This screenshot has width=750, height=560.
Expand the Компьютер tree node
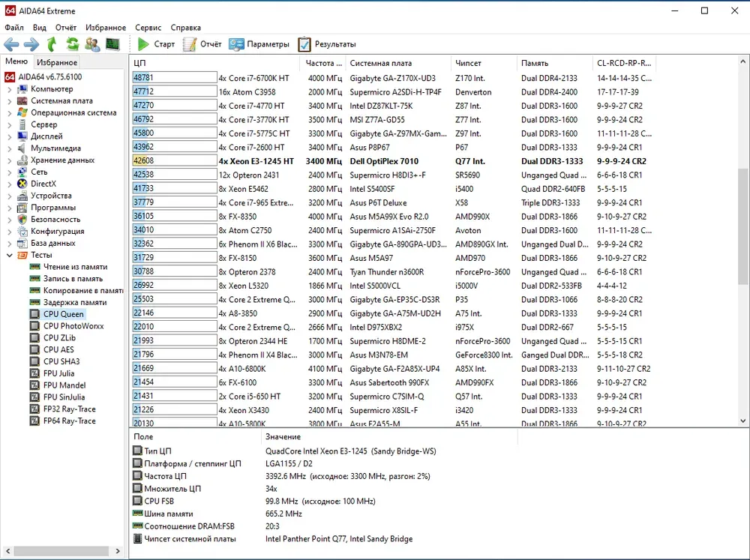pos(10,89)
